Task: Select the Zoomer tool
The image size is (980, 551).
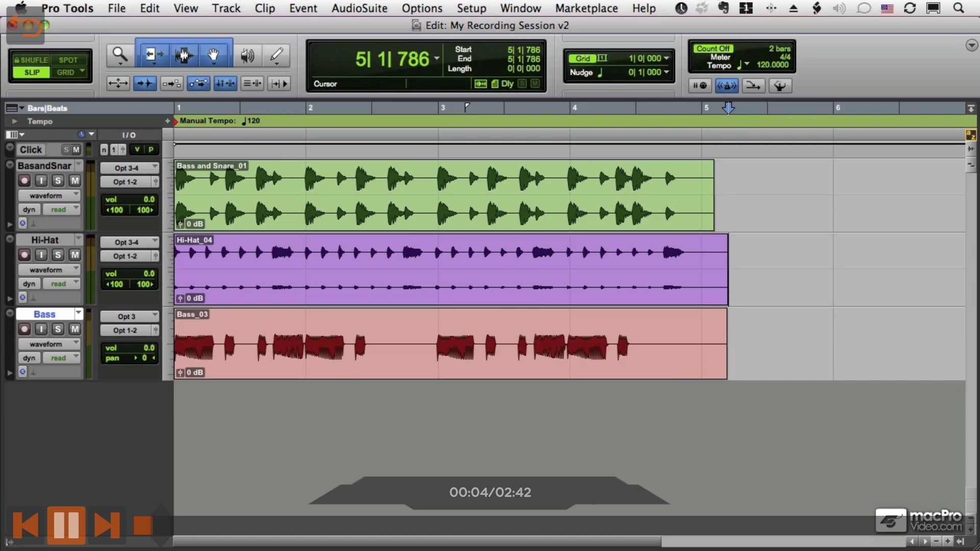Action: pyautogui.click(x=120, y=55)
